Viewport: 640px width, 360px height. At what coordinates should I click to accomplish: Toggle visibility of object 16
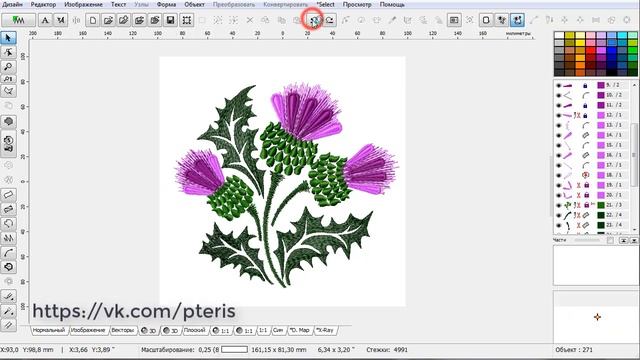(x=558, y=155)
